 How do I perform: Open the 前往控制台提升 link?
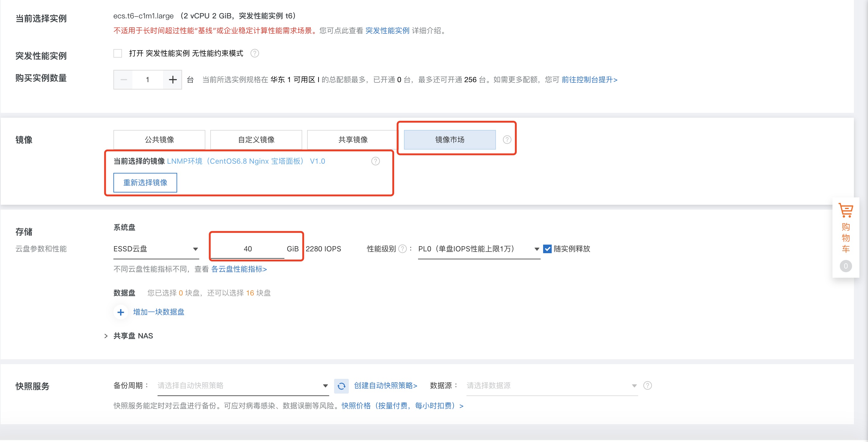coord(589,79)
